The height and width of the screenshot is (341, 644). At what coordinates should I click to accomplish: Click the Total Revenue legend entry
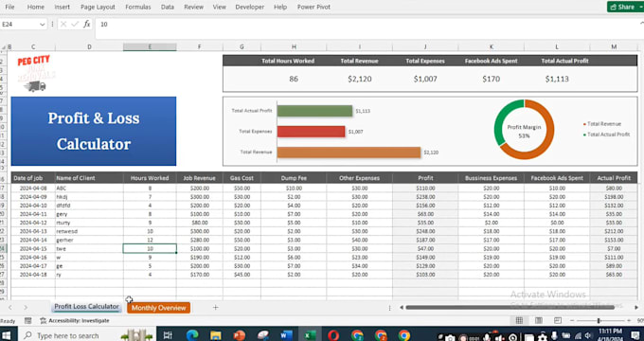click(x=602, y=124)
